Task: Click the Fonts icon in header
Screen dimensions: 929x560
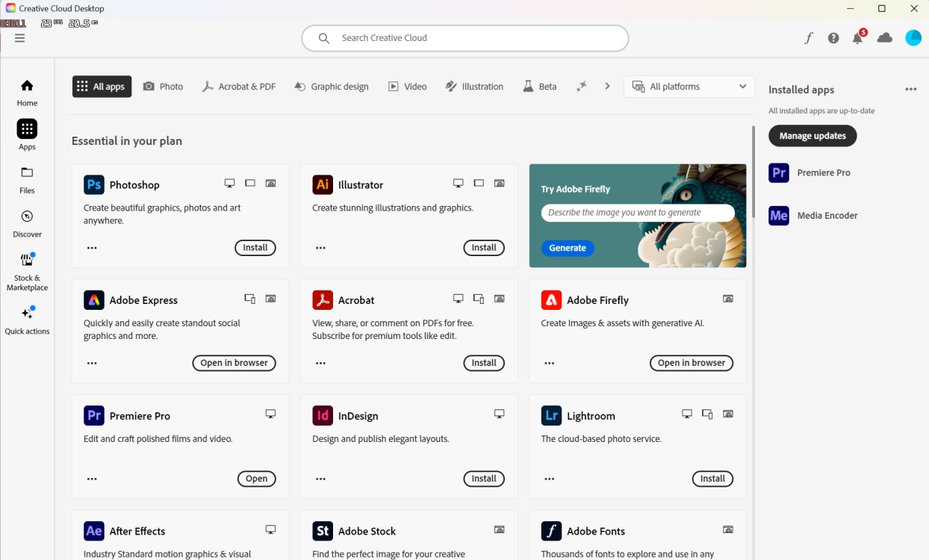Action: tap(809, 38)
